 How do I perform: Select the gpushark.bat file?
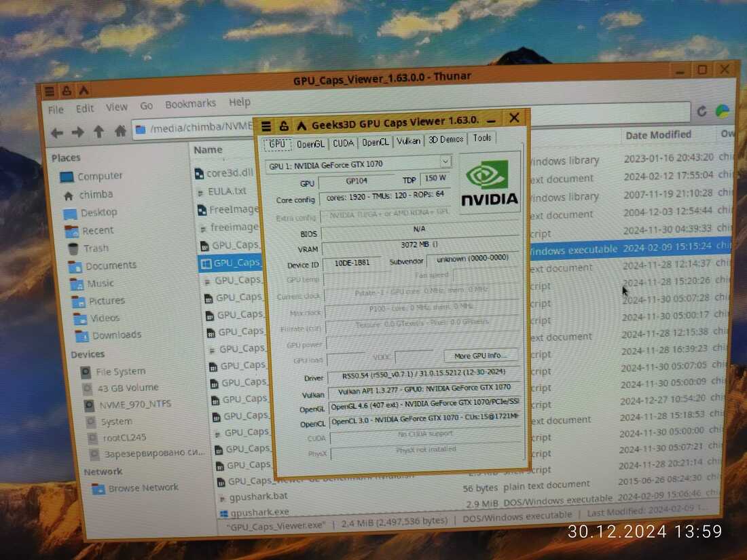[x=253, y=497]
